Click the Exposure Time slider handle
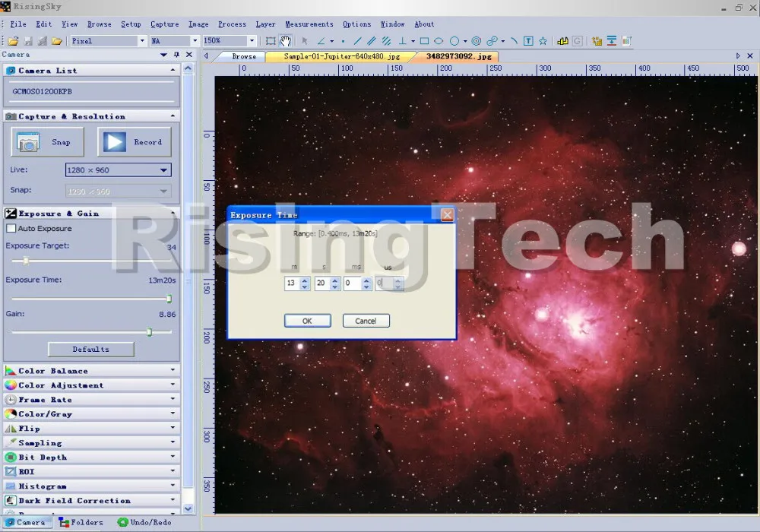The image size is (760, 532). pos(169,299)
